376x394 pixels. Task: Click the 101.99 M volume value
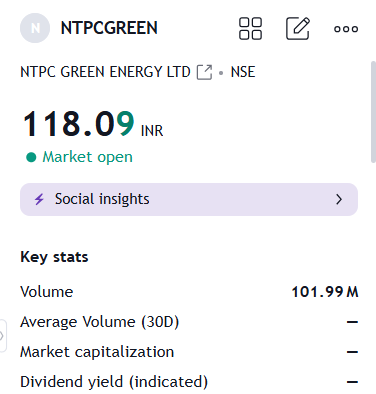tap(325, 292)
